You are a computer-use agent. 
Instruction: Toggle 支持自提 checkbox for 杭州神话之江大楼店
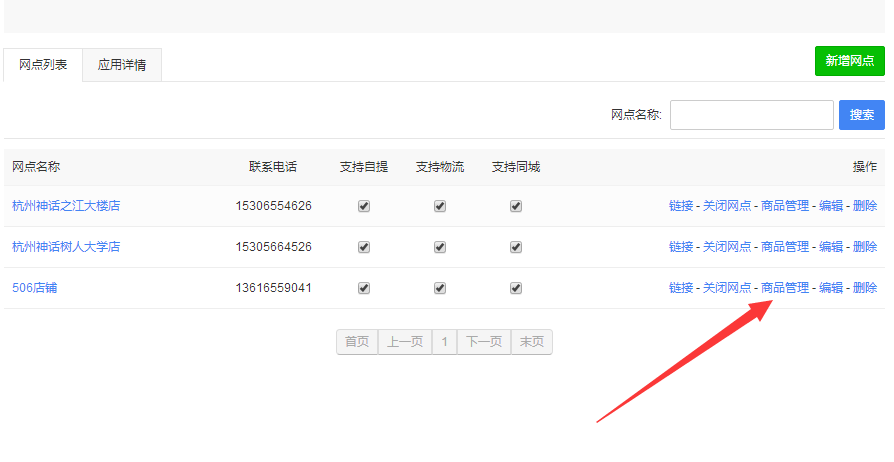click(364, 206)
